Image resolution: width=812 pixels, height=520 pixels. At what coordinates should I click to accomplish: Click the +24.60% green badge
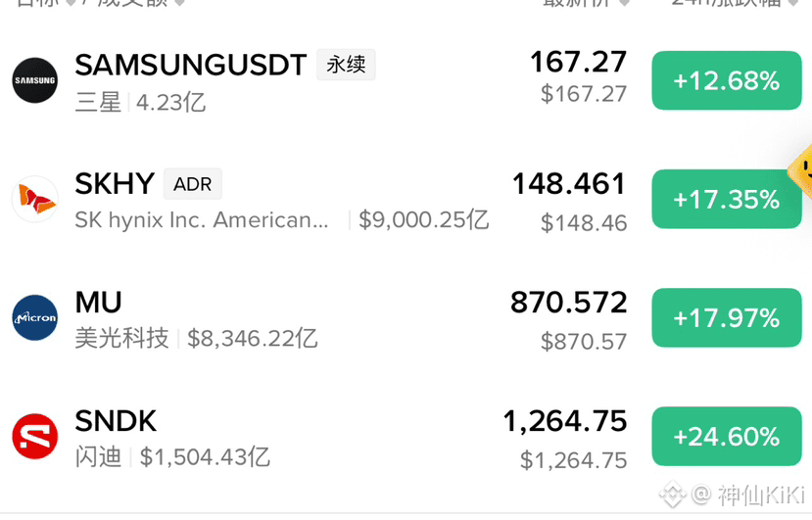[727, 436]
